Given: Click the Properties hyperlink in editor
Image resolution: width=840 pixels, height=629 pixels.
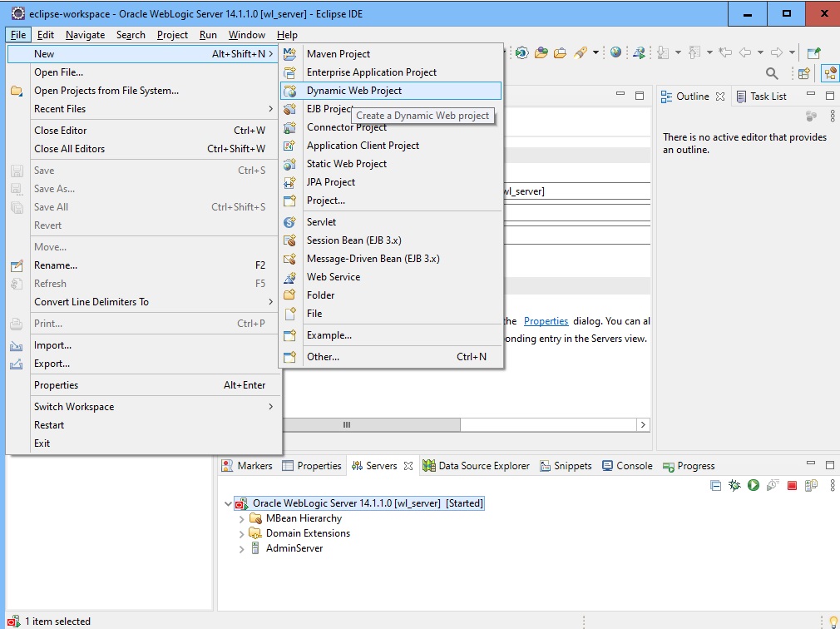Looking at the screenshot, I should coord(546,321).
